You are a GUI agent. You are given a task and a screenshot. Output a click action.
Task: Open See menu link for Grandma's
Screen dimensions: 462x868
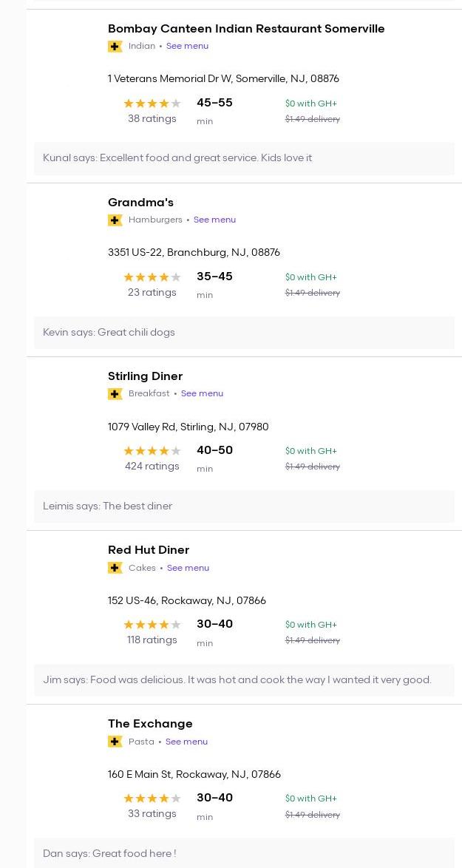click(214, 220)
